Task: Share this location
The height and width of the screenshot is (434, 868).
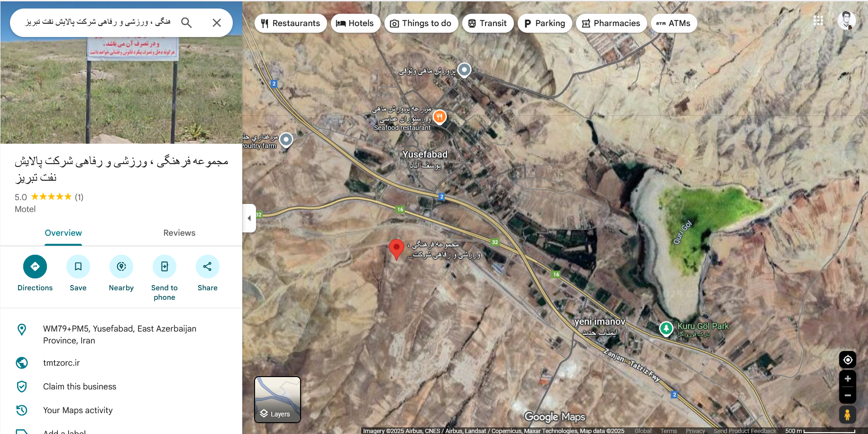Action: point(207,267)
